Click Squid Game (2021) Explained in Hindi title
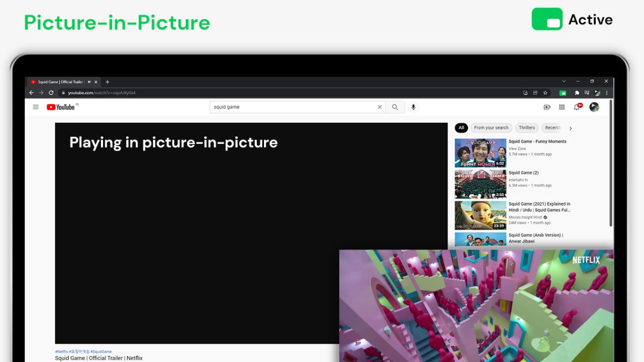 (539, 207)
